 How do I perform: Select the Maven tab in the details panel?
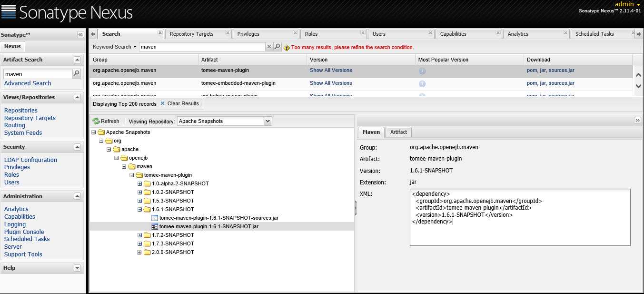click(x=371, y=132)
